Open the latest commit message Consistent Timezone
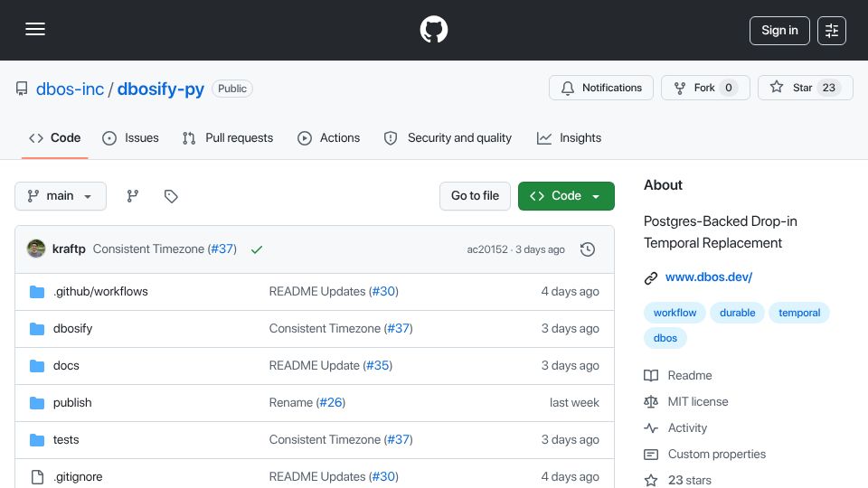 (x=148, y=249)
